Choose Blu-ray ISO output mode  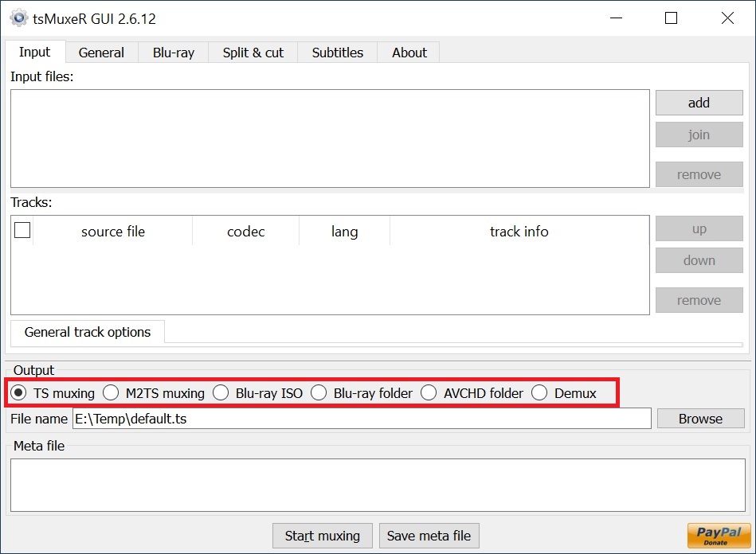point(221,392)
